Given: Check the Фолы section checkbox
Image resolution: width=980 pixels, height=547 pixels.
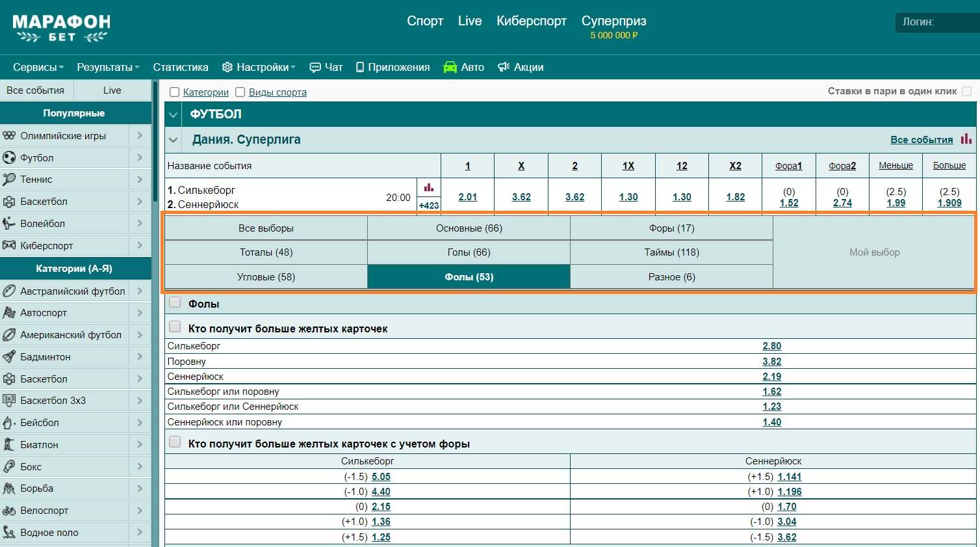Looking at the screenshot, I should pyautogui.click(x=175, y=302).
